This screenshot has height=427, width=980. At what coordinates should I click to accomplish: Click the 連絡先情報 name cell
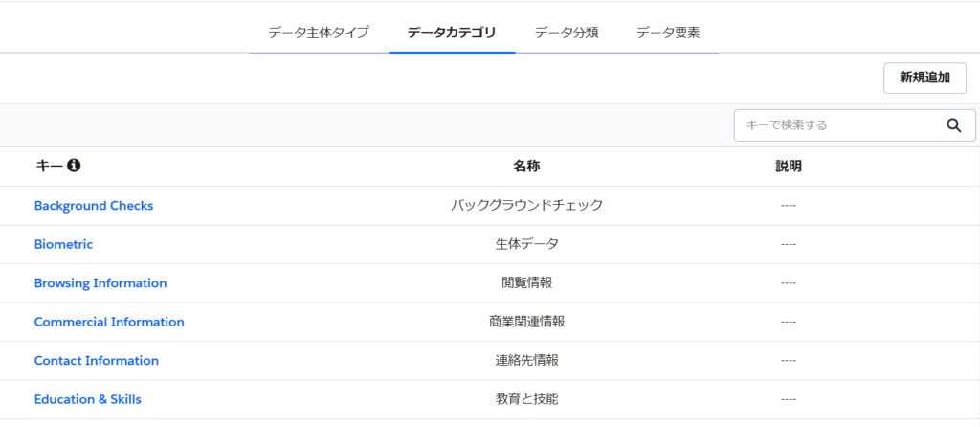(x=526, y=361)
